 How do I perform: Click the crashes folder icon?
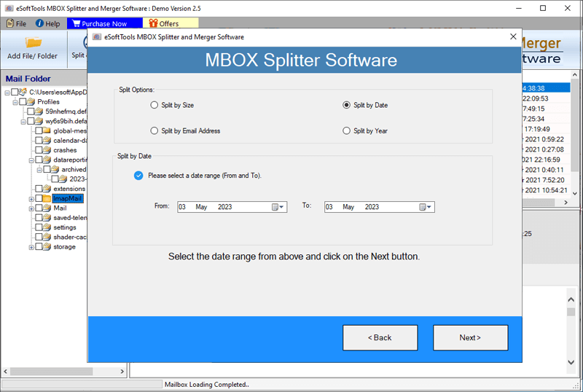tap(47, 150)
